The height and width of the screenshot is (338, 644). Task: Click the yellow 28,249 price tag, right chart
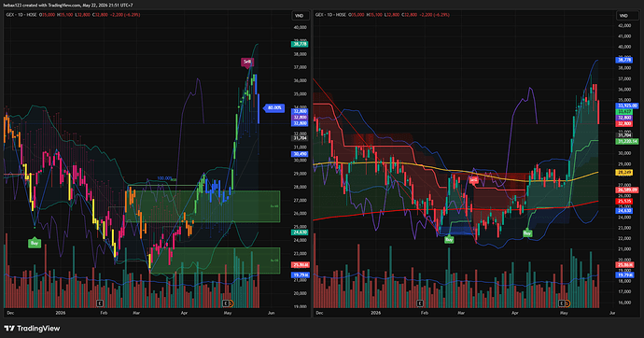tap(623, 173)
